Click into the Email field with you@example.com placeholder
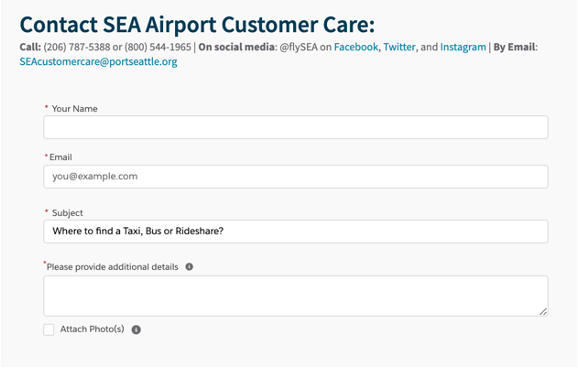This screenshot has height=368, width=578. click(x=296, y=177)
